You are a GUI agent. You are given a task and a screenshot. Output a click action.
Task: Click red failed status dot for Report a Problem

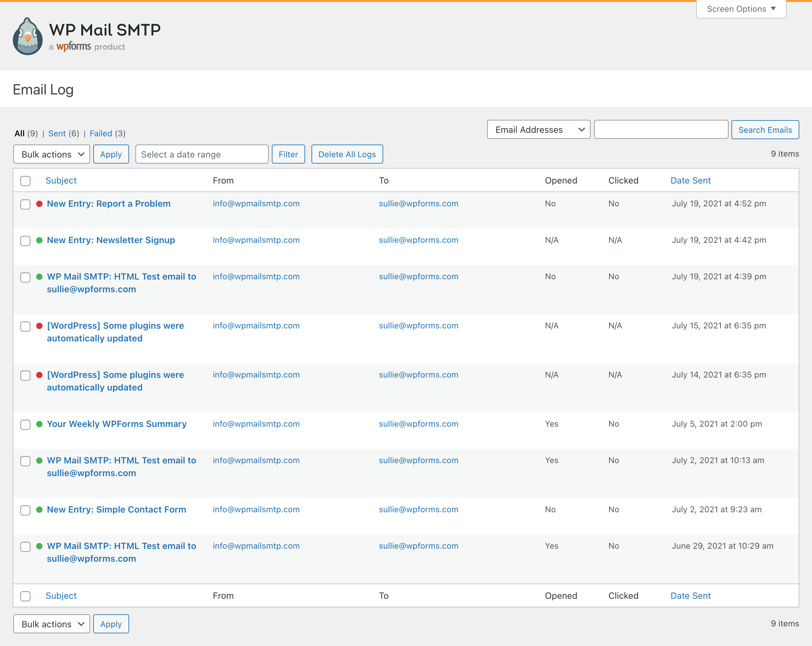[x=39, y=204]
